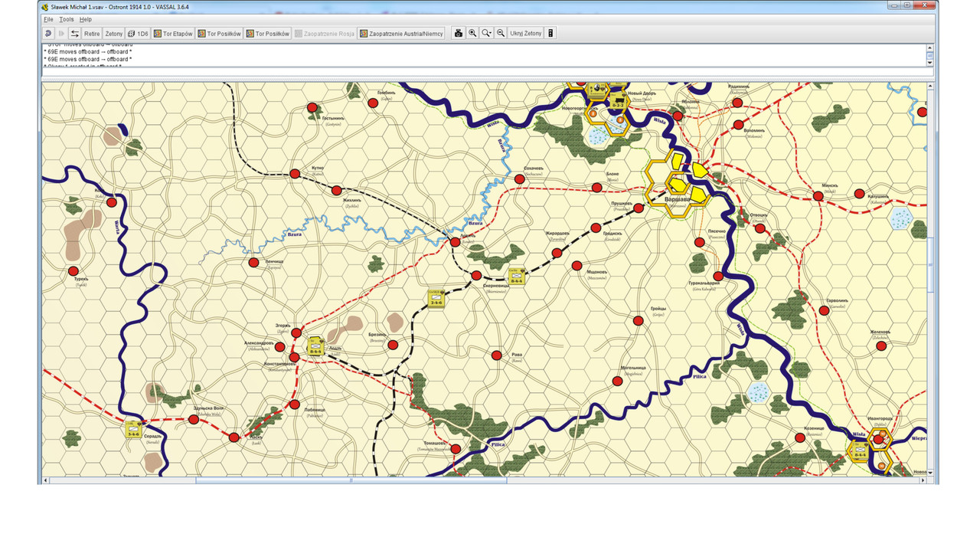Screen dimensions: 980x547
Task: Open Zaopatrzenie Austria/Niemcy window
Action: (401, 34)
